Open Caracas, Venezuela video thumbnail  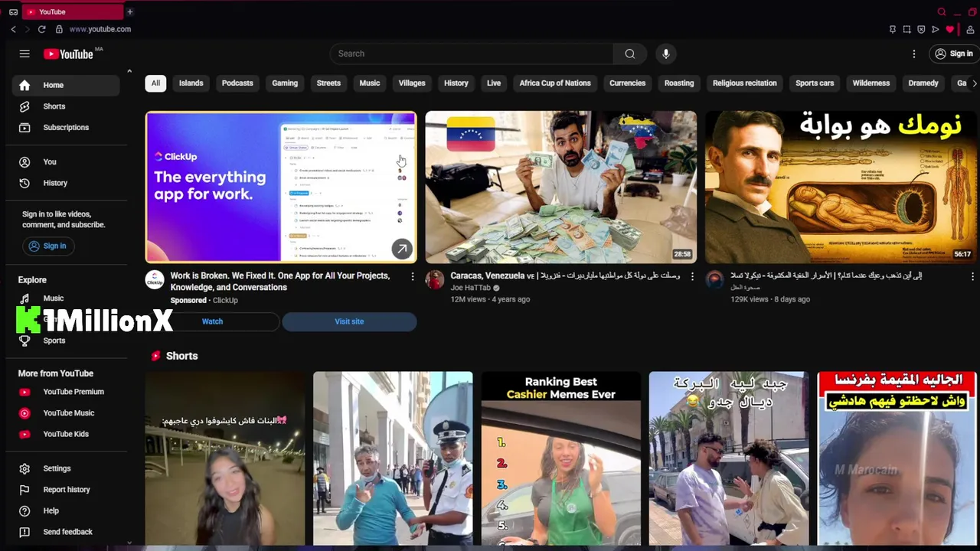point(561,187)
